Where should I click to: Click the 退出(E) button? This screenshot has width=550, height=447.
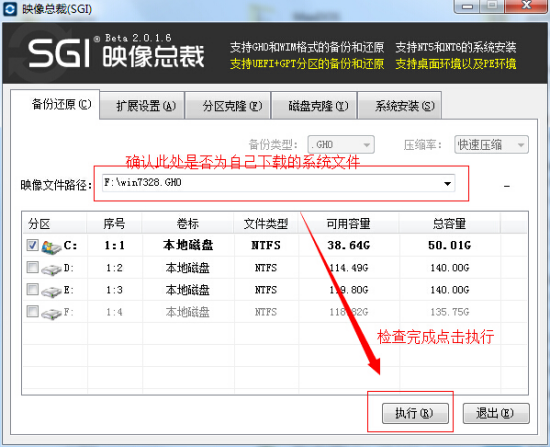(496, 413)
